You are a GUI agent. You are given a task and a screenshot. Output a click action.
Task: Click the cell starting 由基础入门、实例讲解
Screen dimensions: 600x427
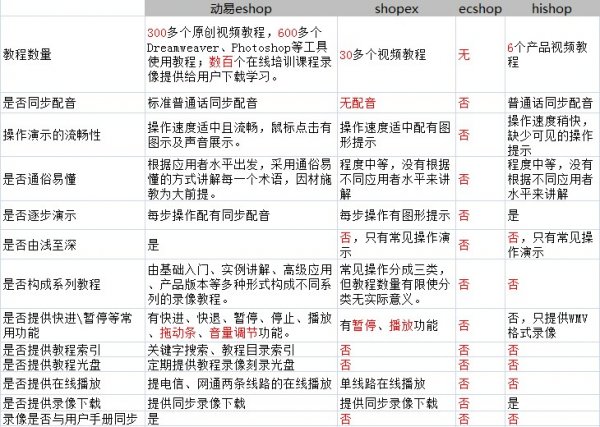click(x=240, y=284)
